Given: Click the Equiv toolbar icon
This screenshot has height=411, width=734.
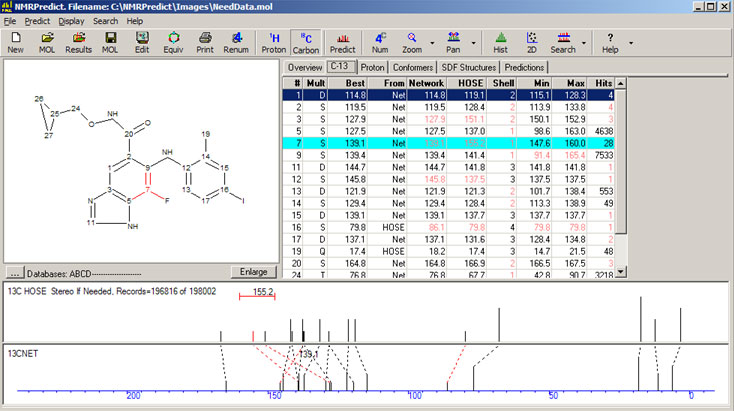Looking at the screenshot, I should click(174, 41).
